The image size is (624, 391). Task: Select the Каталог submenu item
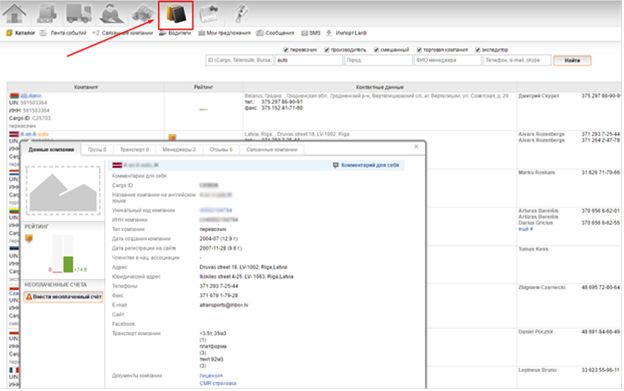coord(21,33)
